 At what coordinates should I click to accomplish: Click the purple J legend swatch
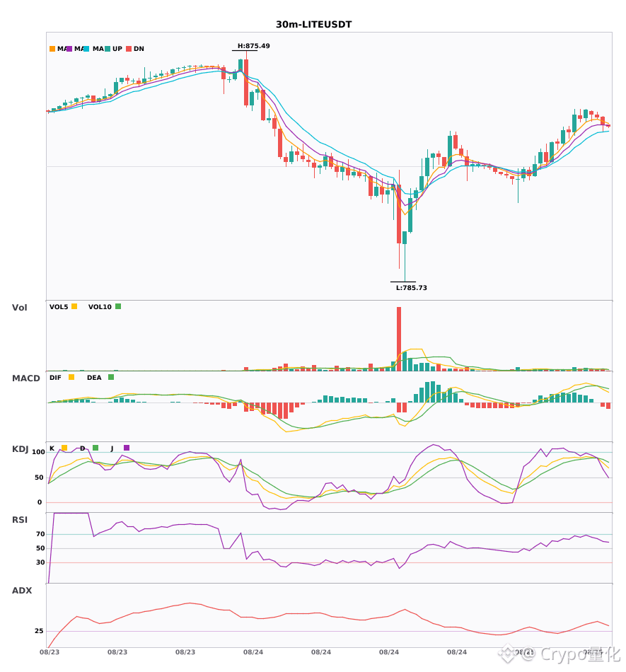click(127, 448)
